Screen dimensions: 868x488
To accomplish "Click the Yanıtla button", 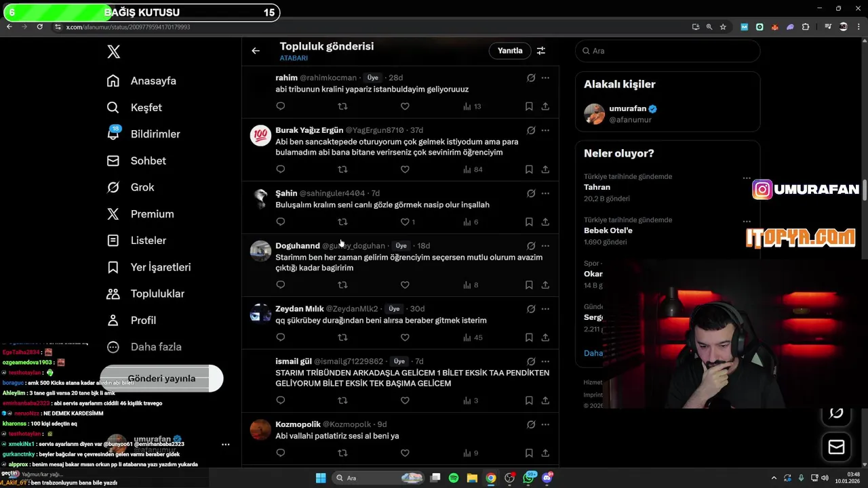I will [510, 51].
